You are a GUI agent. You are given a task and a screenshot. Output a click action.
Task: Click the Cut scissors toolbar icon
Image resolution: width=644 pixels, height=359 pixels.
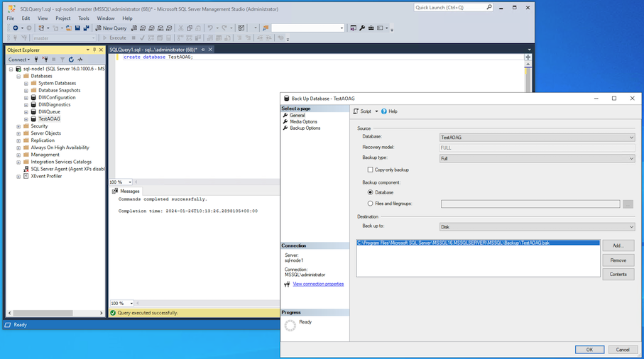pyautogui.click(x=181, y=28)
